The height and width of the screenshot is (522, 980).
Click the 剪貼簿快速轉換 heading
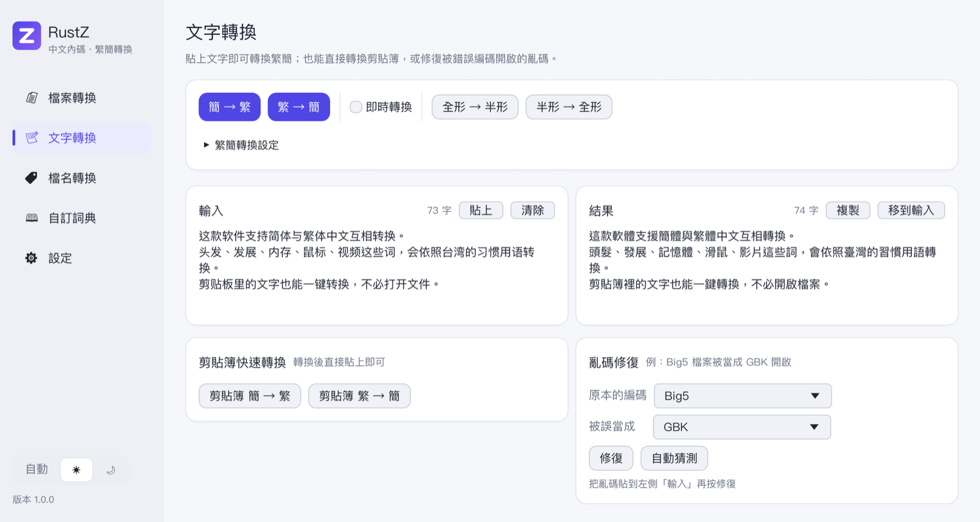coord(243,363)
